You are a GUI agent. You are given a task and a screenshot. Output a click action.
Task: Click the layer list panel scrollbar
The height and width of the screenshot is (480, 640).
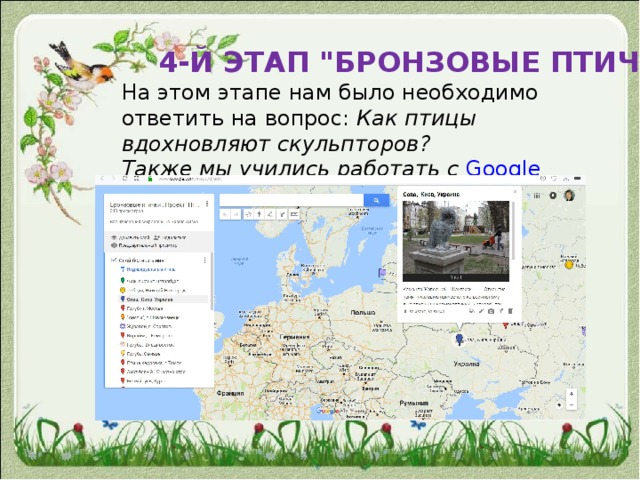point(211,282)
